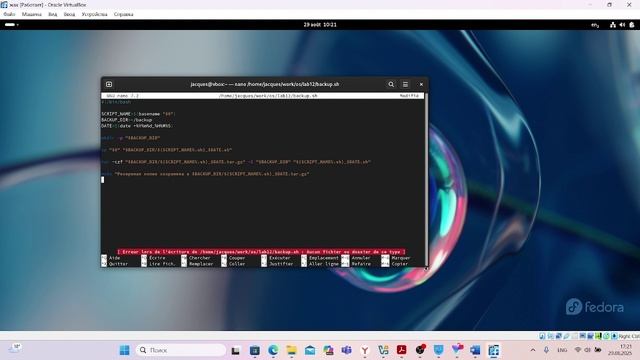Open the Mail app from the taskbar
The width and height of the screenshot is (640, 360).
[310, 350]
